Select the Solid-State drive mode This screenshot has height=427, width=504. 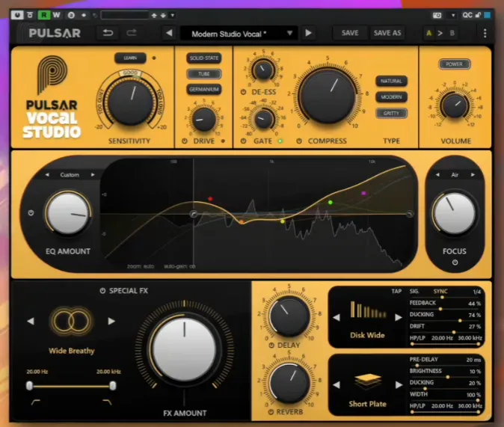tap(204, 58)
